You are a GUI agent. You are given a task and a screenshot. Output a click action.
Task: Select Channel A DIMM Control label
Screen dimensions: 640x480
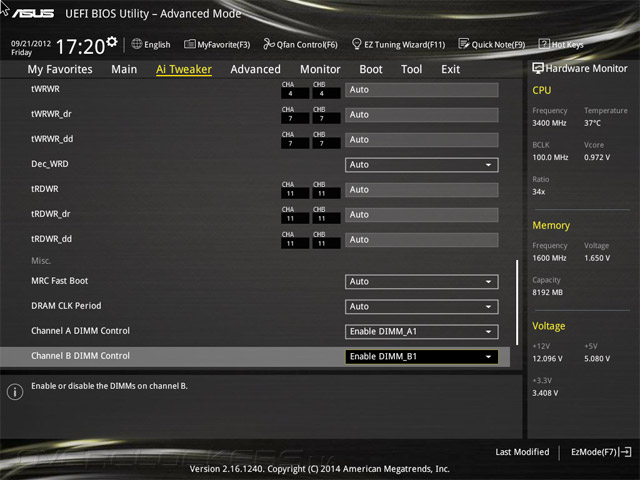(80, 331)
